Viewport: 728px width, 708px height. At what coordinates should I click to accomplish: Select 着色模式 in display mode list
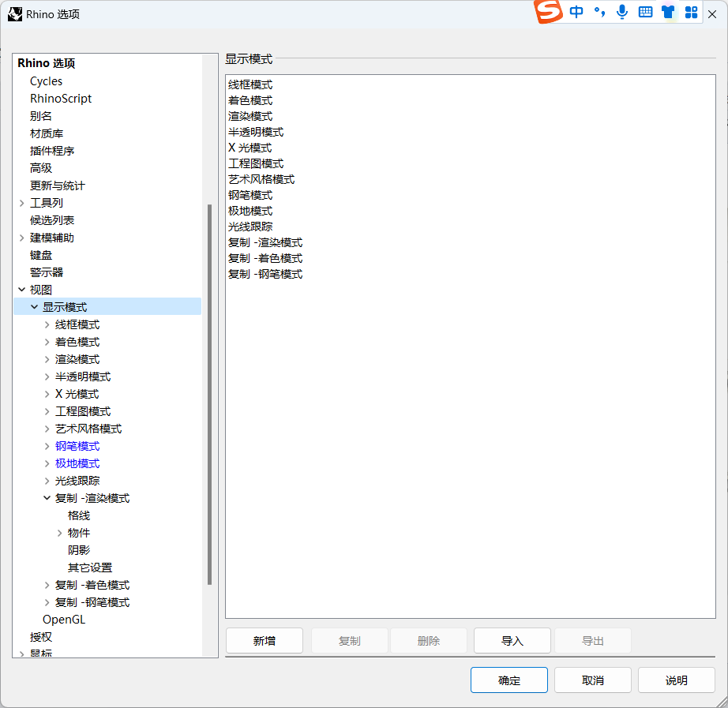tap(250, 100)
